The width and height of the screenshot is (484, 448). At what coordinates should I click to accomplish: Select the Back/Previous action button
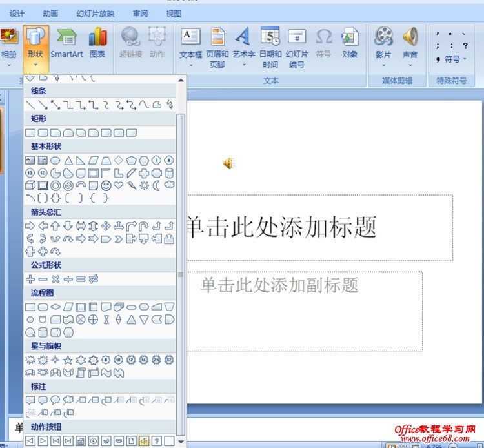click(x=30, y=441)
